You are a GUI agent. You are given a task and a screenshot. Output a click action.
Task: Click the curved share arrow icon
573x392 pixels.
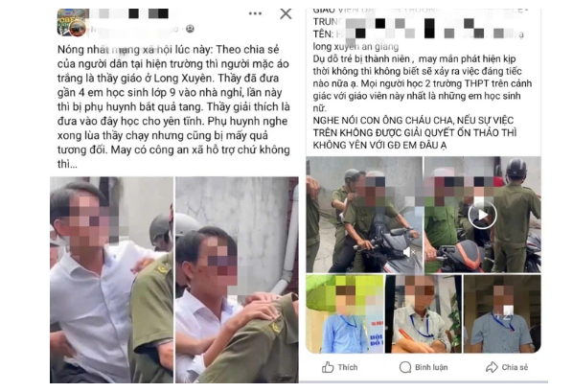tap(492, 367)
